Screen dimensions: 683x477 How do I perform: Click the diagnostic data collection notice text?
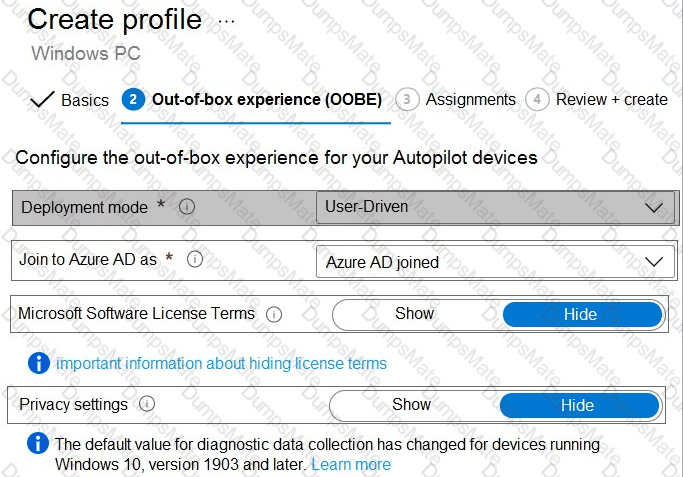pyautogui.click(x=328, y=454)
